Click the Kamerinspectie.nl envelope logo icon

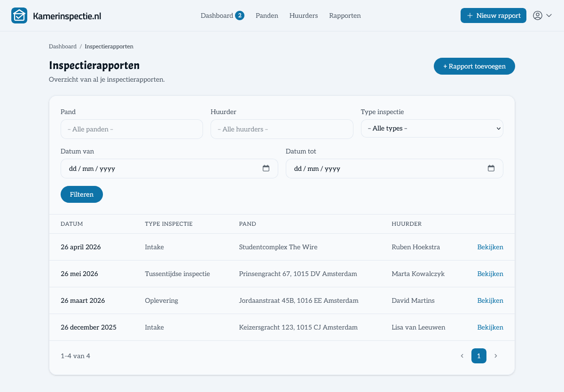pos(19,15)
